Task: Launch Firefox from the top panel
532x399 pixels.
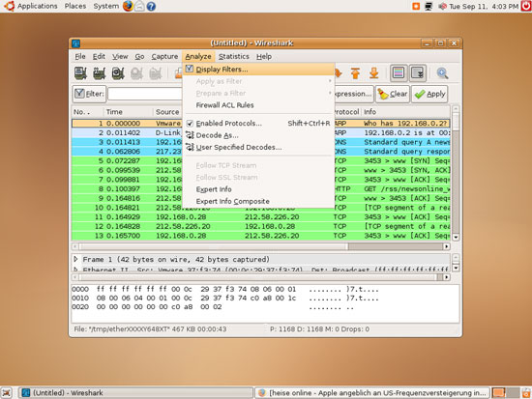Action: (128, 6)
